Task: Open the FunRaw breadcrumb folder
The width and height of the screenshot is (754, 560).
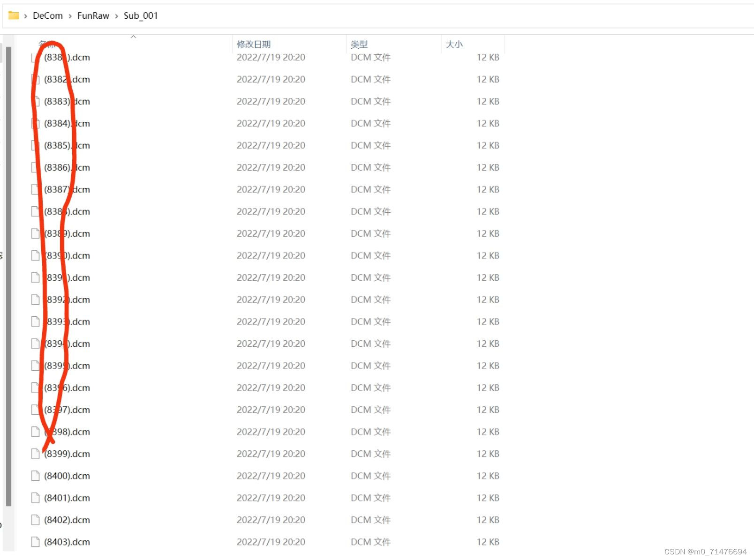Action: click(x=93, y=15)
